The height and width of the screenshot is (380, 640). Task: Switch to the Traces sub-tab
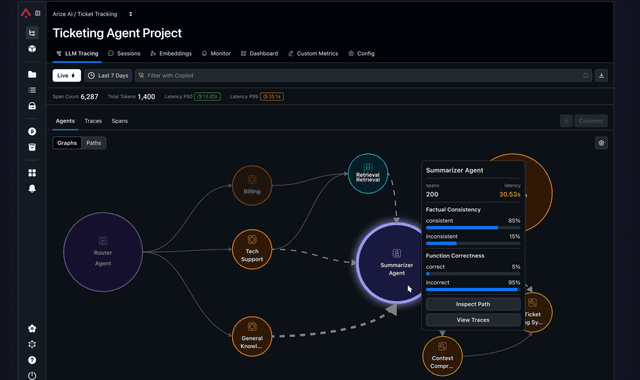click(x=93, y=121)
